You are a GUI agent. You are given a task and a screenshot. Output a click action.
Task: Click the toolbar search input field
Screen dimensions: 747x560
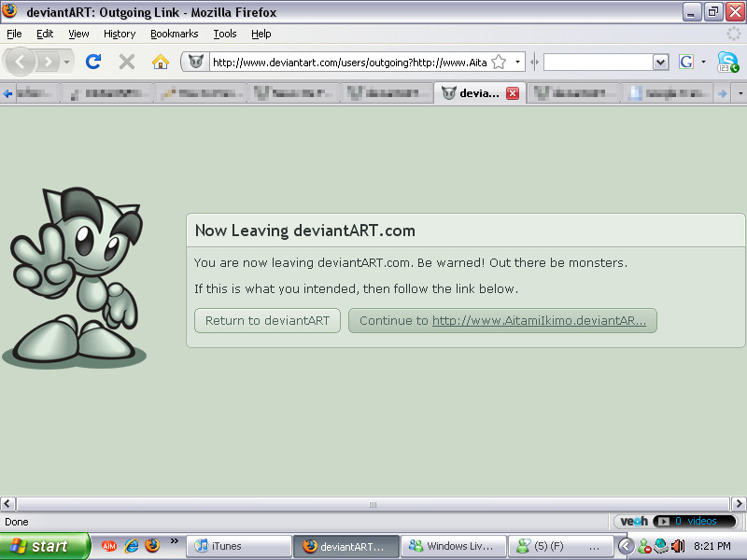tap(599, 62)
